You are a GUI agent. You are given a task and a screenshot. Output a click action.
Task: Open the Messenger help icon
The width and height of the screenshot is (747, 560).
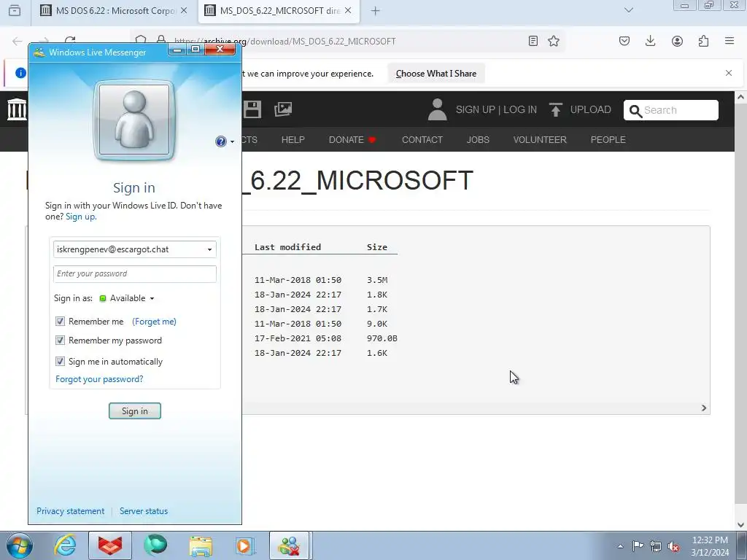click(220, 141)
